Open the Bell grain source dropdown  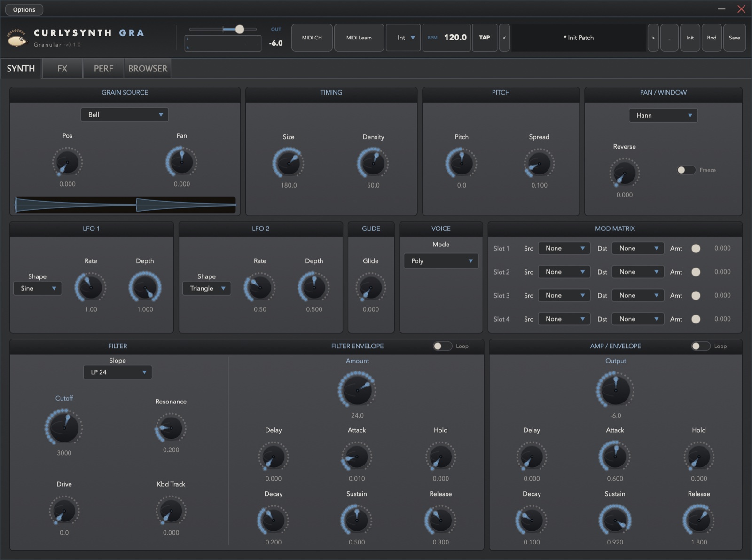(x=125, y=115)
